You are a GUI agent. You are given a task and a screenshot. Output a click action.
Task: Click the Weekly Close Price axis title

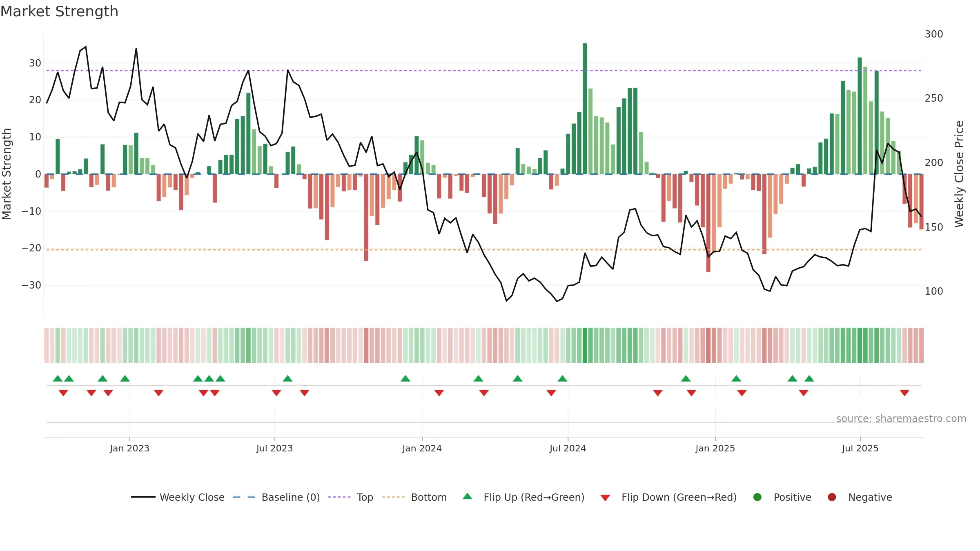point(959,174)
